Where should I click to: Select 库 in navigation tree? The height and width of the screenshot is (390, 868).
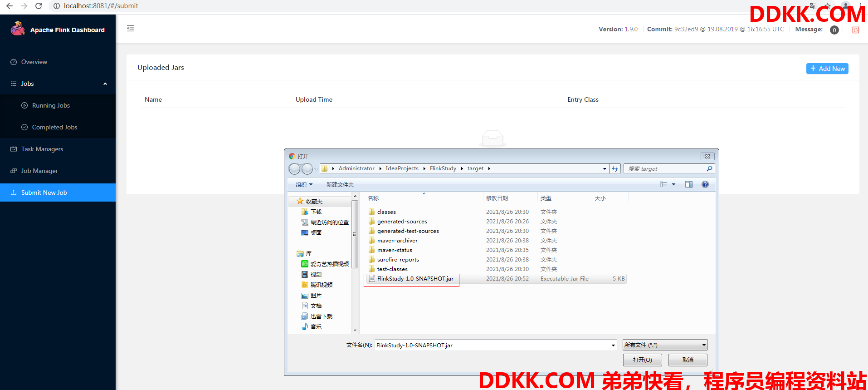(308, 253)
